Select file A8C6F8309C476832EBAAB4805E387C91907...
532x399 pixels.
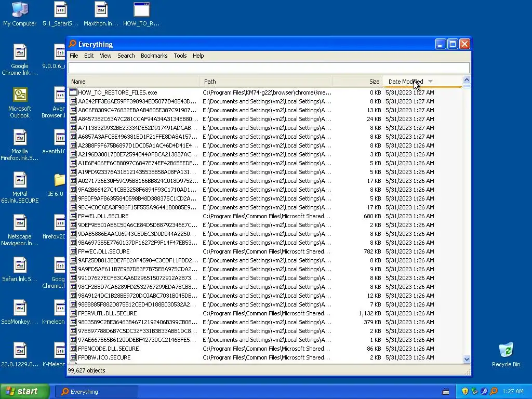coord(137,110)
